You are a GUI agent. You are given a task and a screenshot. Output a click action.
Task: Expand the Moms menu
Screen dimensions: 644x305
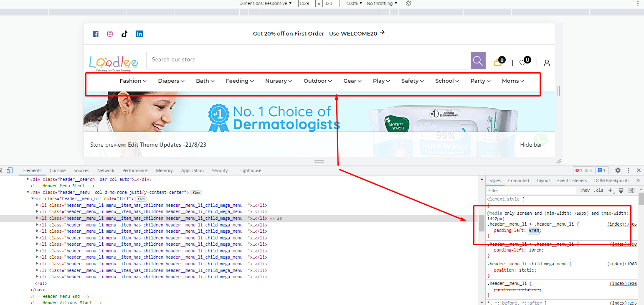pos(513,81)
